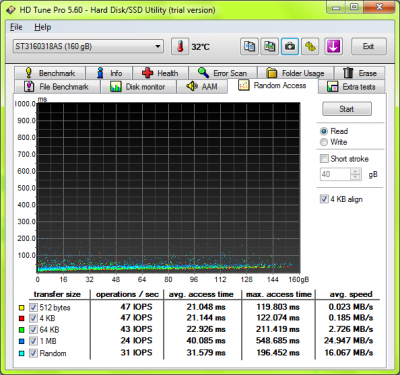Screen dimensions: 400x375
Task: Open the options wrench icon
Action: [x=310, y=46]
